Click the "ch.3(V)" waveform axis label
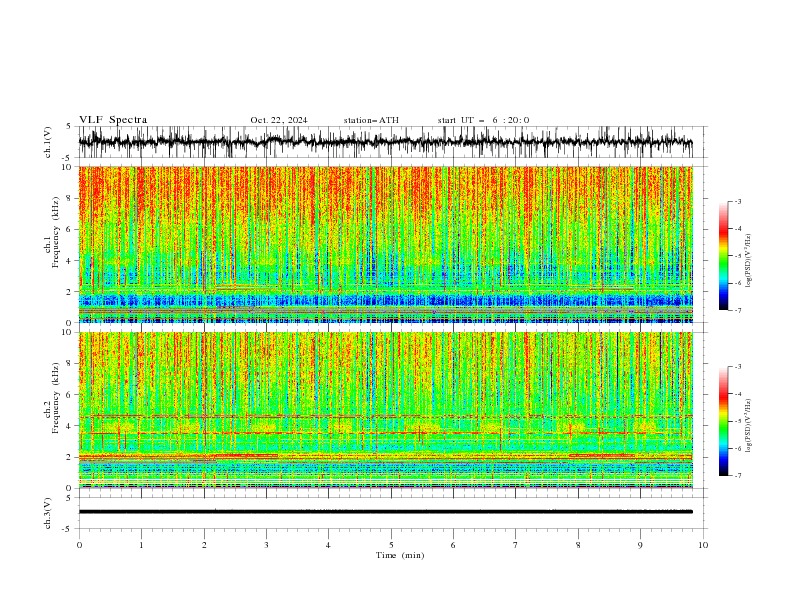This screenshot has width=792, height=612. click(x=48, y=513)
